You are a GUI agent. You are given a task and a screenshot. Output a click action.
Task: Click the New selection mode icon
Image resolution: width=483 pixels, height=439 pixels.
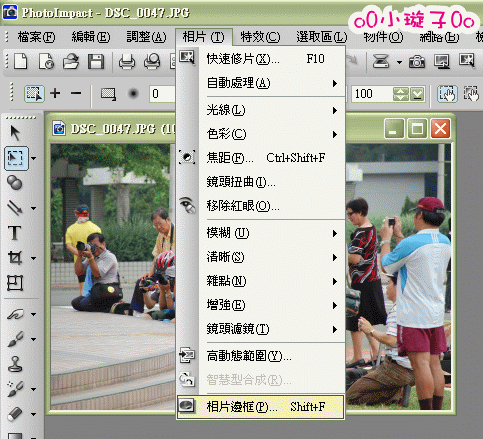click(x=34, y=94)
